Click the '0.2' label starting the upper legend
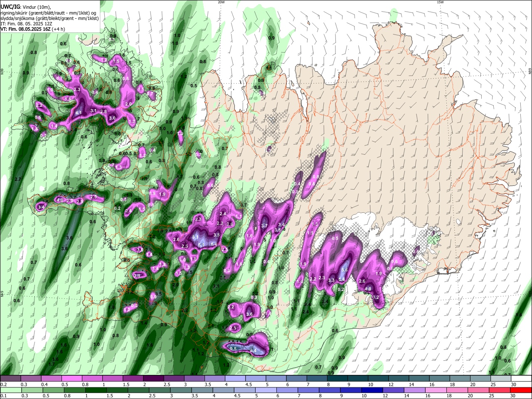 [x=3, y=384]
